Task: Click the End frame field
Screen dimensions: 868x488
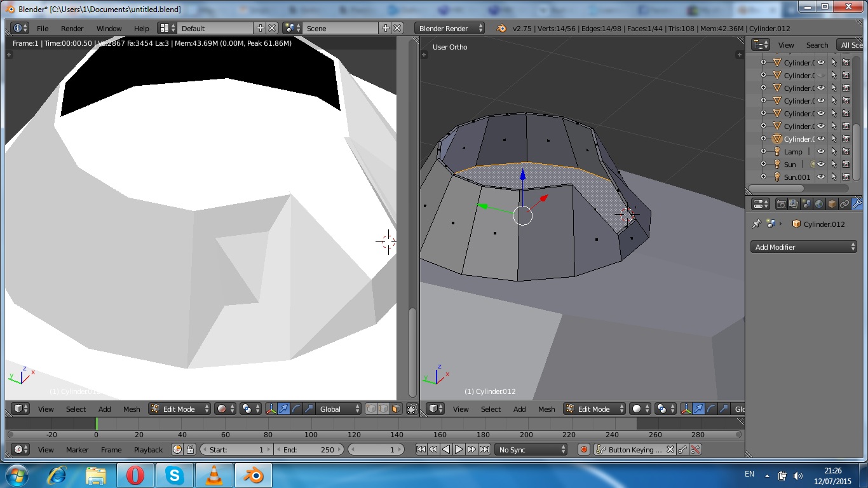Action: [309, 449]
